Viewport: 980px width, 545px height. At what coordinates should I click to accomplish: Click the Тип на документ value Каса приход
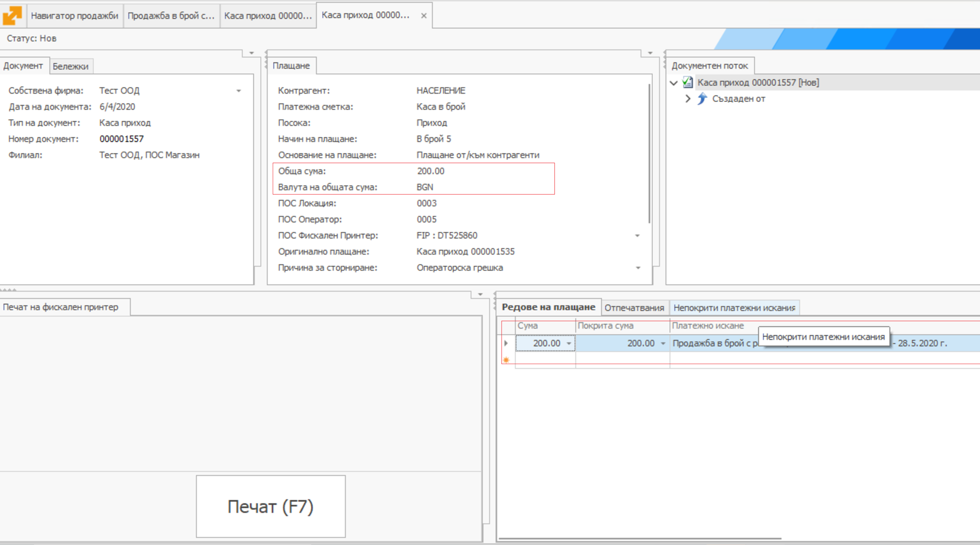pyautogui.click(x=125, y=123)
